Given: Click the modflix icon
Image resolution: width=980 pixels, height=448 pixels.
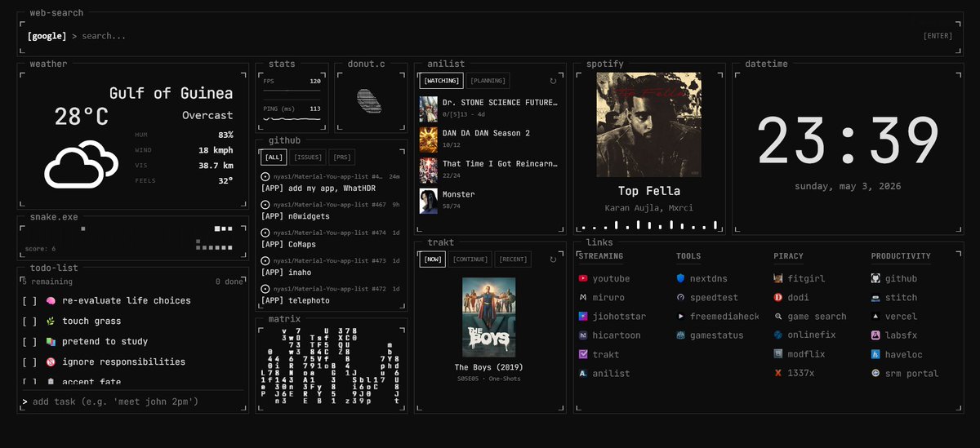Looking at the screenshot, I should (x=778, y=354).
